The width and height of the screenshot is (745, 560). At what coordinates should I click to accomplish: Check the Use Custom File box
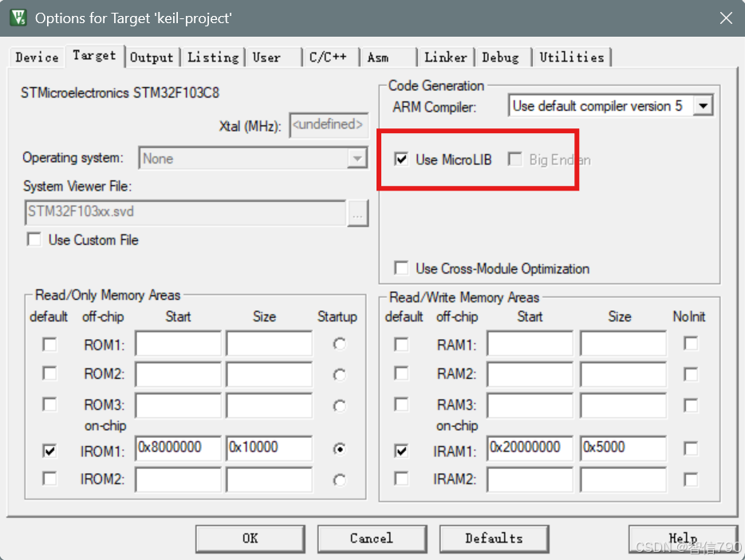34,239
